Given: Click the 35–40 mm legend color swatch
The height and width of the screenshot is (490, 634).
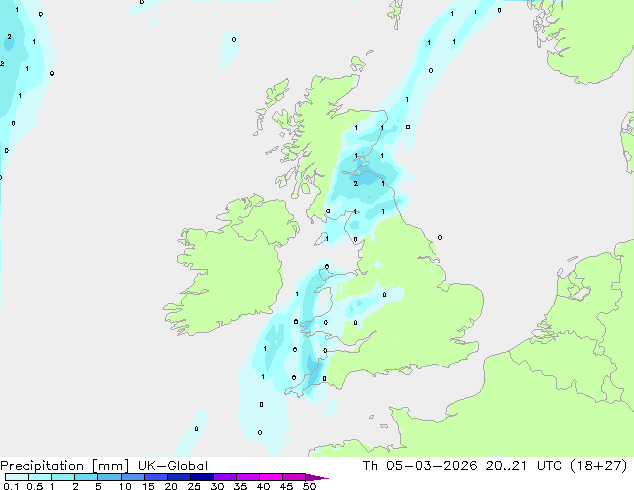Looking at the screenshot, I should click(248, 477).
